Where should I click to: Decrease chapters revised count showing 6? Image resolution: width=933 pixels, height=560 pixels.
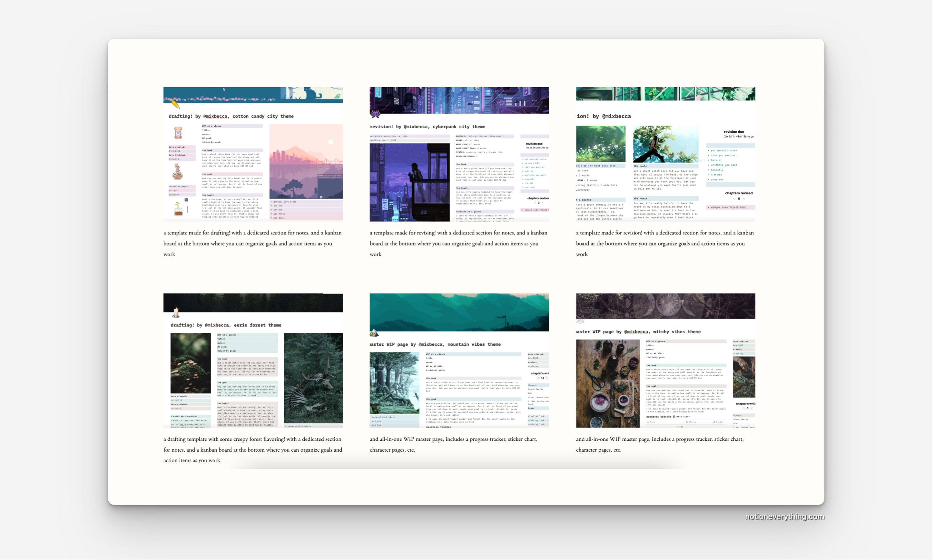click(x=734, y=198)
